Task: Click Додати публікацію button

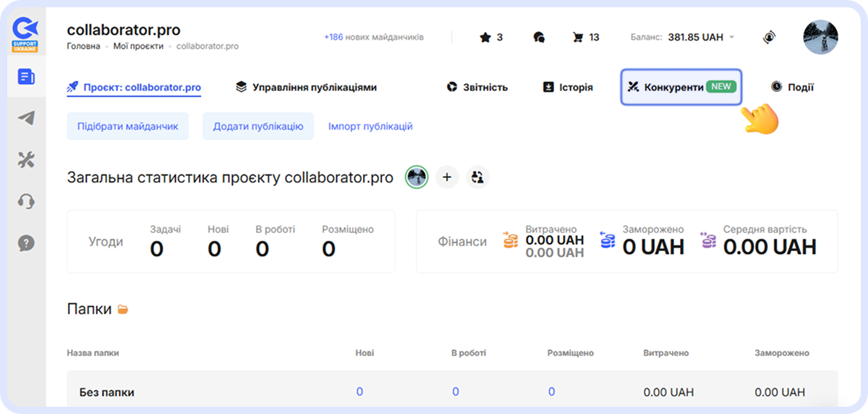Action: [258, 126]
